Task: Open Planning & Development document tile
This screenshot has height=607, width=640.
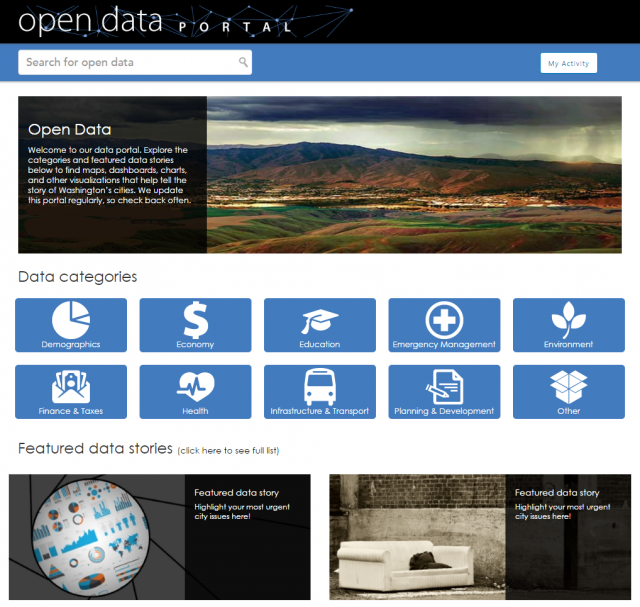Action: (444, 392)
